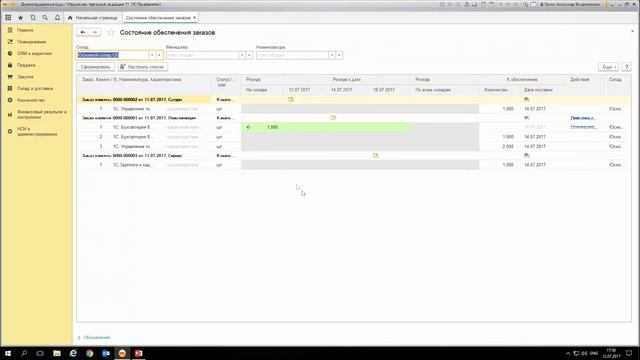Close the form with small x

click(632, 31)
